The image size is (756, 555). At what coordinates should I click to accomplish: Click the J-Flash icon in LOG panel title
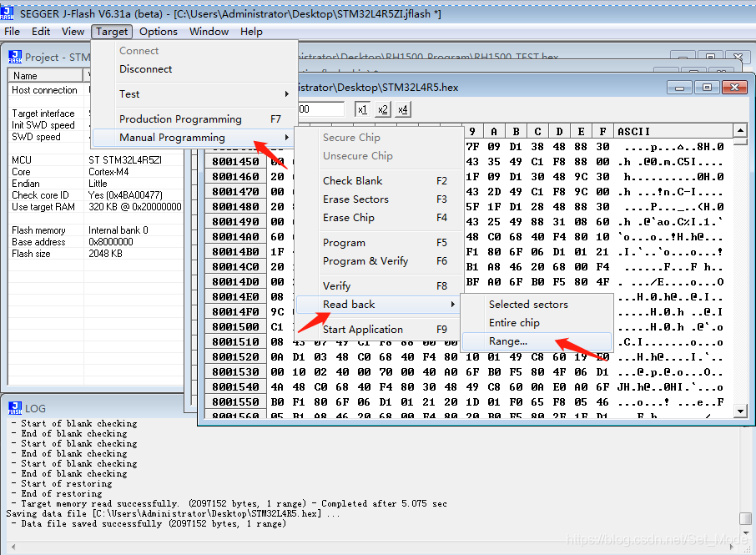coord(15,408)
